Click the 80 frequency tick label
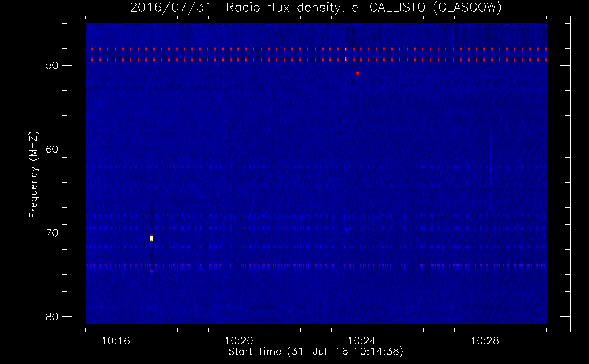589x364 pixels. [x=52, y=317]
